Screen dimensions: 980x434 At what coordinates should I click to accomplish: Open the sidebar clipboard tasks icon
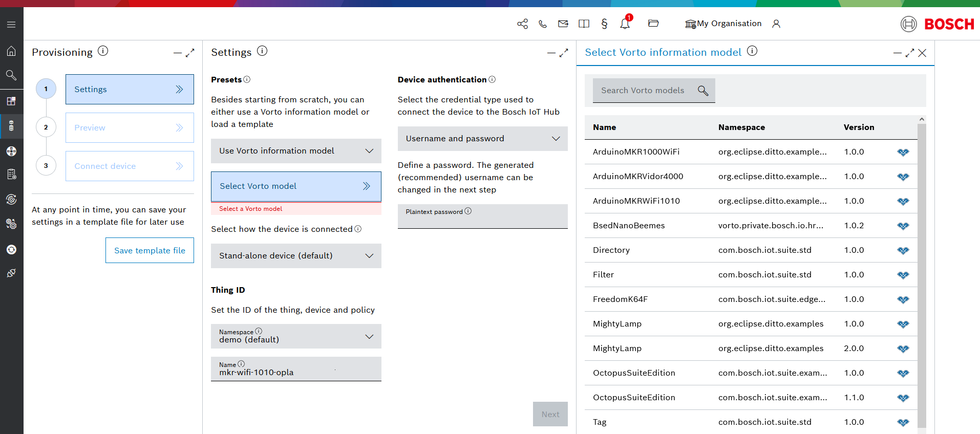[11, 174]
